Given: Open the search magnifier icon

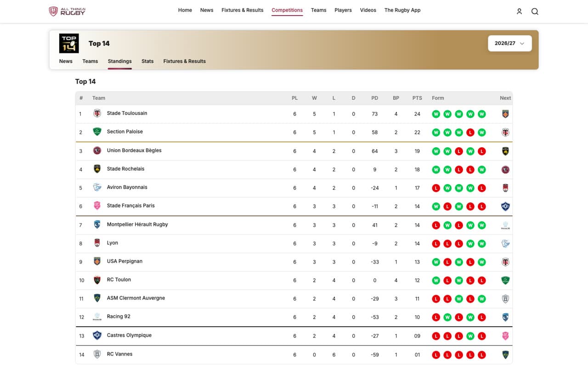Looking at the screenshot, I should tap(535, 11).
